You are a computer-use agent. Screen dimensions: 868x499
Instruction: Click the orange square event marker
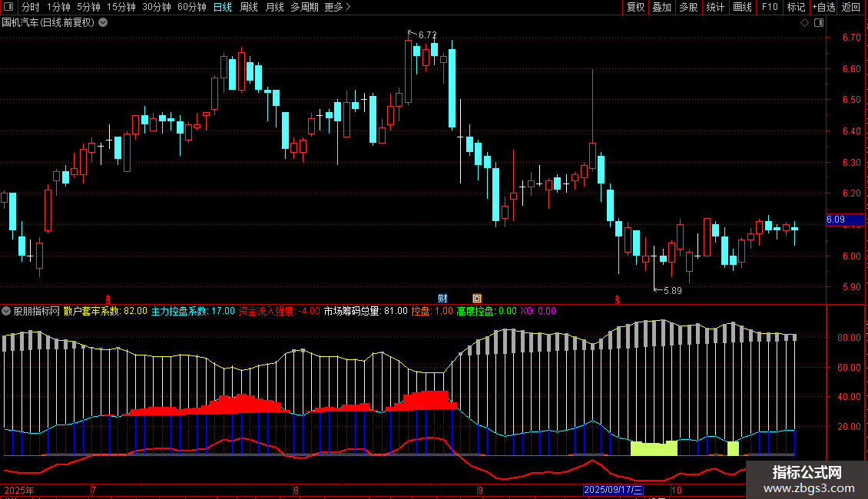pos(476,299)
